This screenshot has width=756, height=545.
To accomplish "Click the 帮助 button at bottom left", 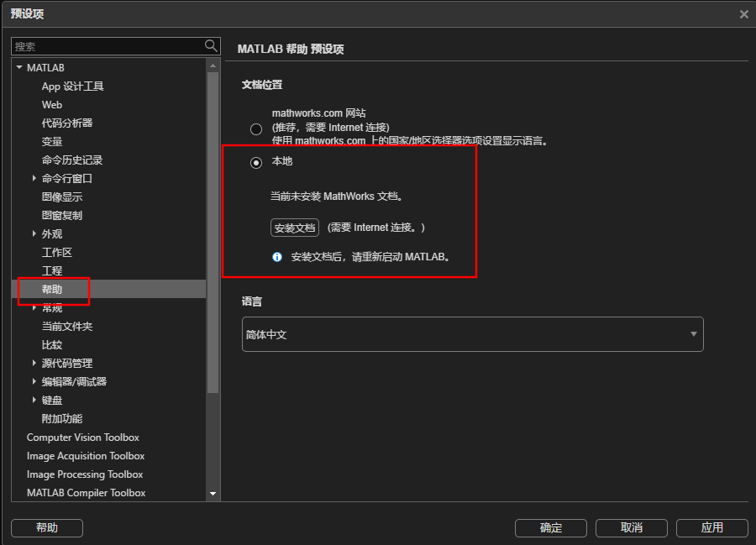I will [47, 527].
